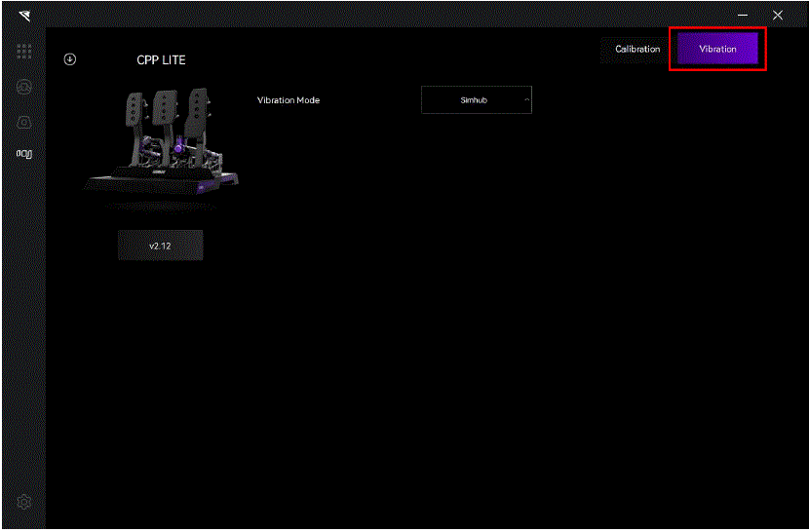The height and width of the screenshot is (532, 809).
Task: Open the apps grid icon in sidebar
Action: (23, 51)
